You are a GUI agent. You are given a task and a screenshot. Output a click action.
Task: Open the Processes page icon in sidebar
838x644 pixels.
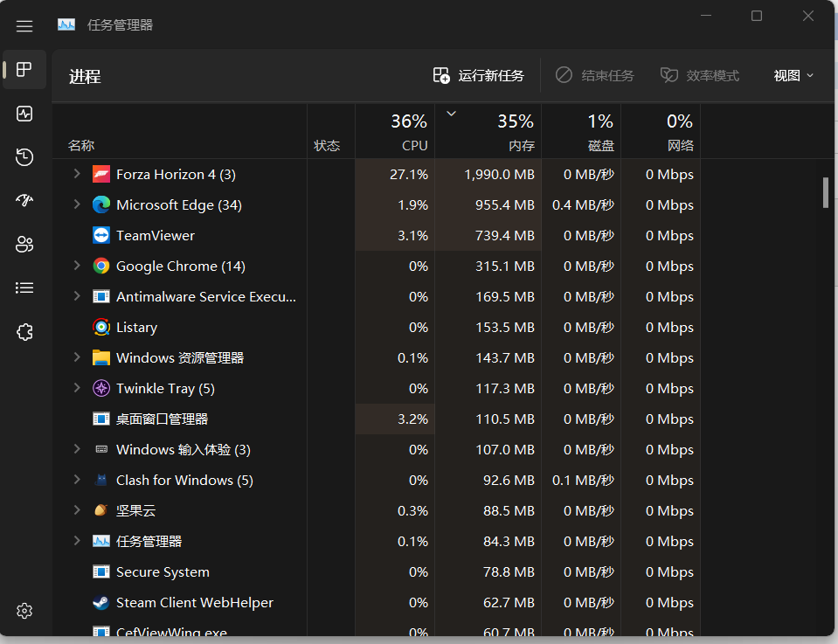click(24, 70)
